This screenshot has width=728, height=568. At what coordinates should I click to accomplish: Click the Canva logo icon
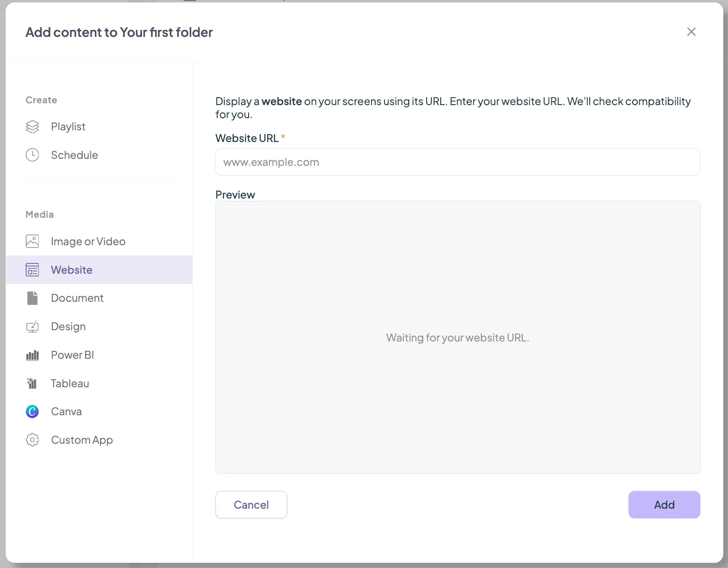32,412
